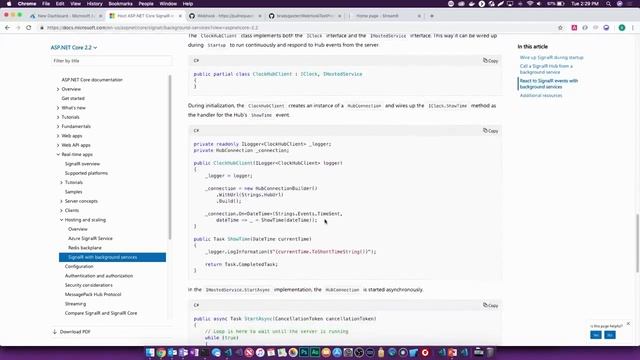The height and width of the screenshot is (360, 640).
Task: Open the Azure SignalR Service page
Action: point(90,238)
